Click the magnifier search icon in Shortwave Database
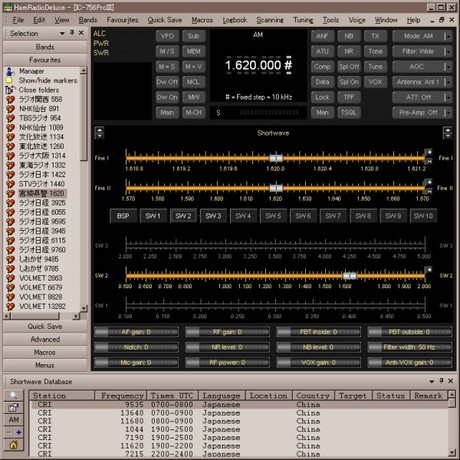This screenshot has width=460, height=460. coord(13,395)
